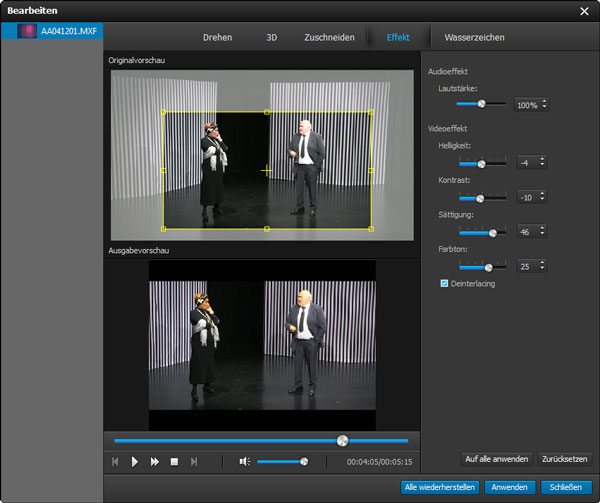This screenshot has height=503, width=600.
Task: Adjust Helligkeit value using stepper arrows
Action: (543, 162)
